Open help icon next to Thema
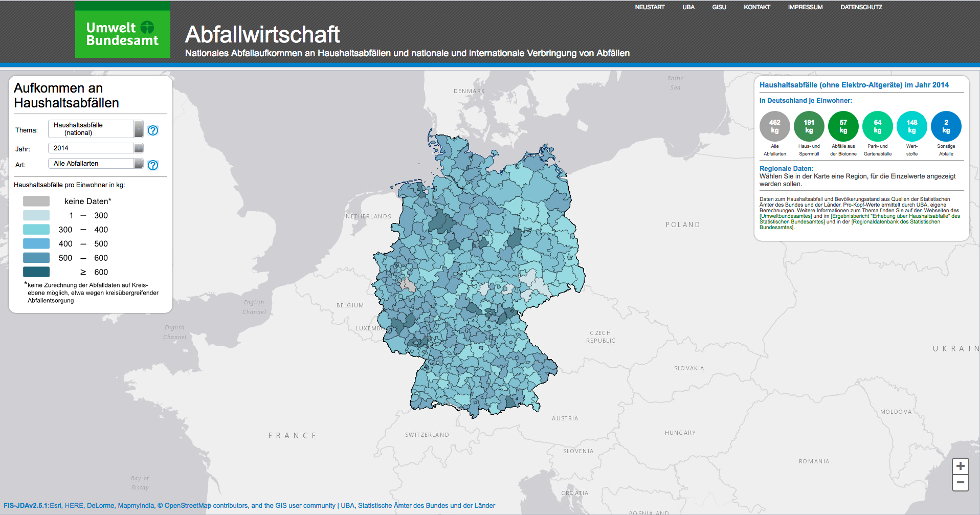The height and width of the screenshot is (515, 980). coord(153,130)
